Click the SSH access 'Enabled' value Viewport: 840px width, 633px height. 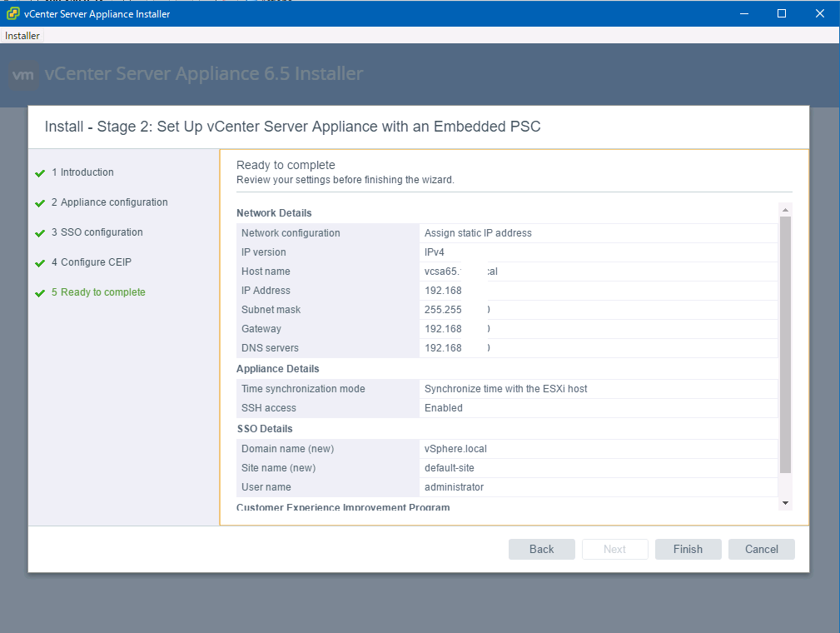pos(444,408)
